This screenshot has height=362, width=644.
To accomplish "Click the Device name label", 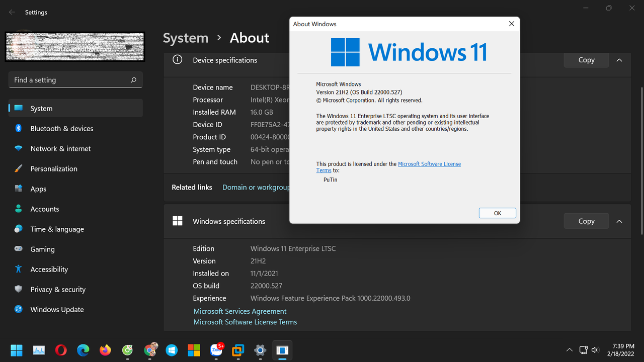I will (x=213, y=87).
